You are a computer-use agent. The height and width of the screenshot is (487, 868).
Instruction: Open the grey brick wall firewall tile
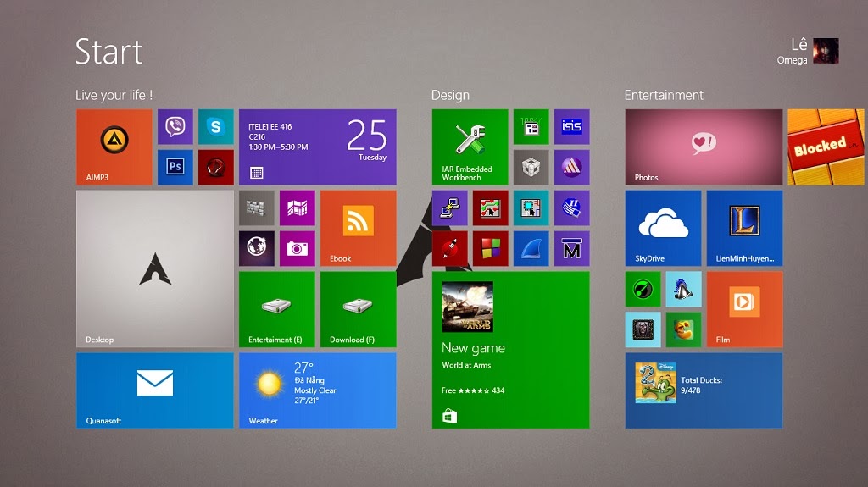tap(256, 208)
